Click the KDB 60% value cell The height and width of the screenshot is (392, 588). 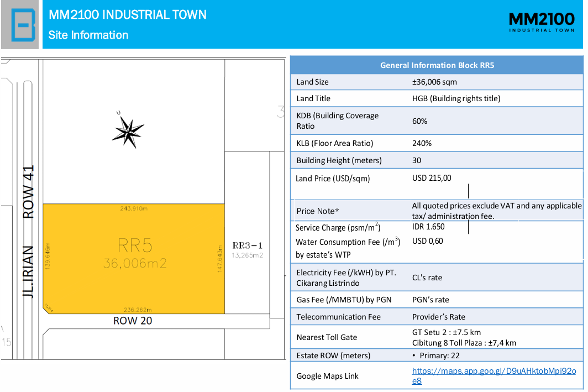419,121
